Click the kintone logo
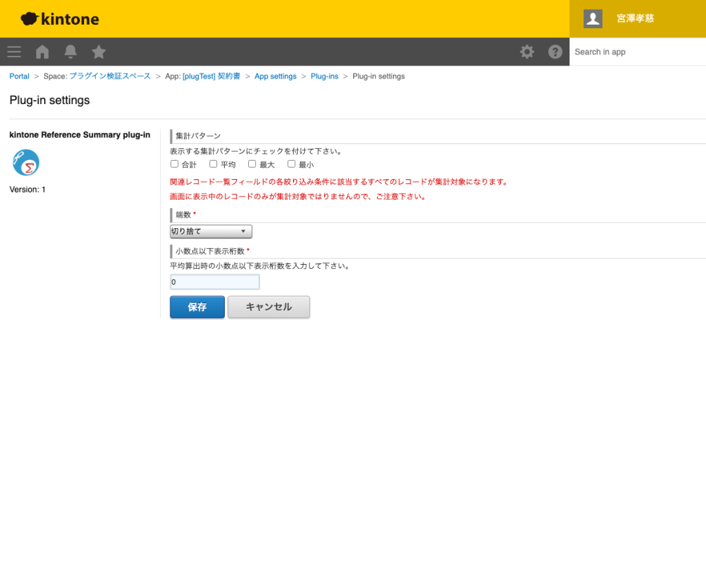This screenshot has width=706, height=588. click(x=60, y=19)
